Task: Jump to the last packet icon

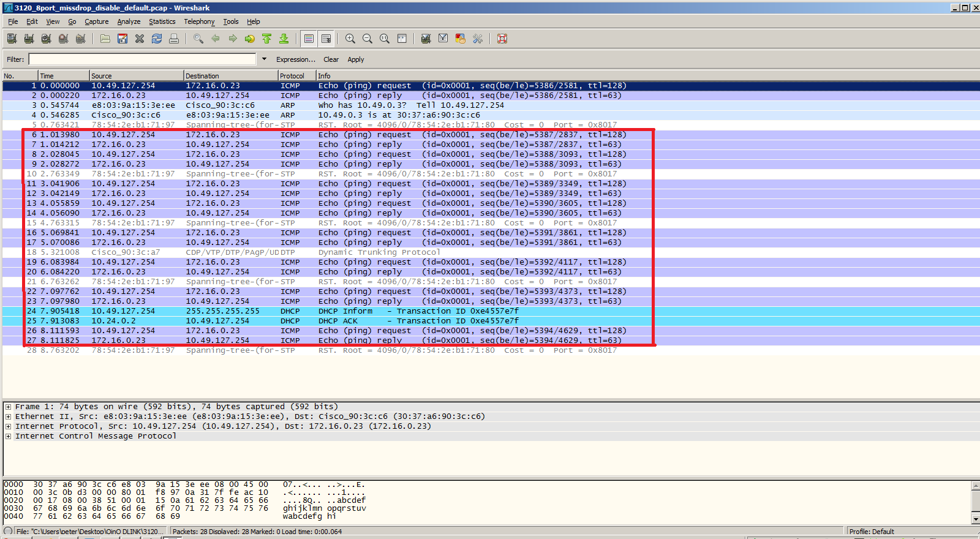Action: point(284,39)
